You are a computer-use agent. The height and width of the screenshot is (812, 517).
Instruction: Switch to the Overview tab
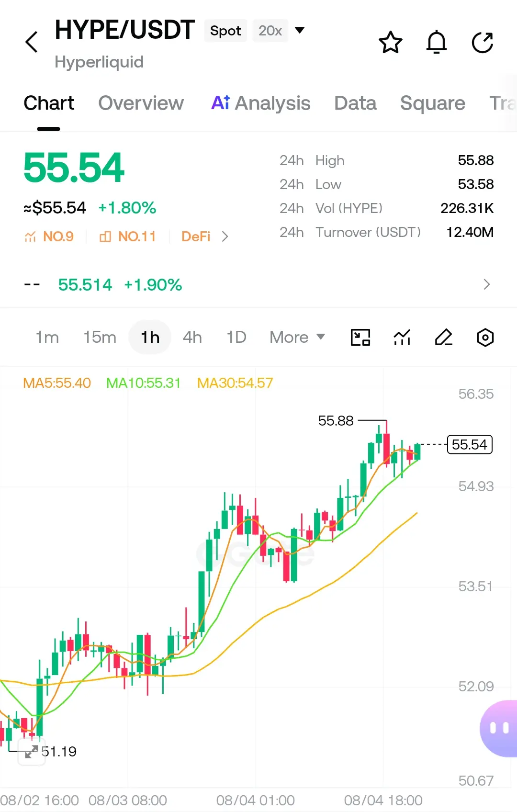click(141, 103)
